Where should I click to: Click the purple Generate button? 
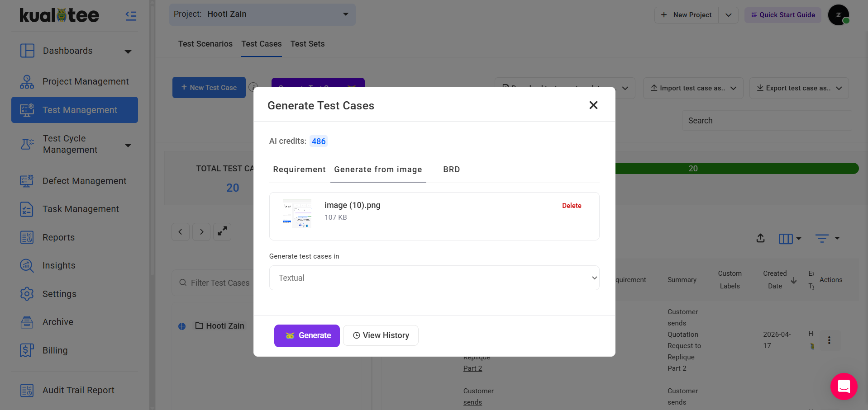(x=307, y=336)
